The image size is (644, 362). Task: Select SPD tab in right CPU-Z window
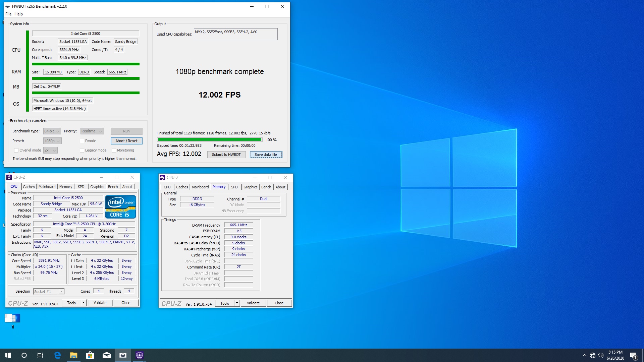[x=234, y=187]
